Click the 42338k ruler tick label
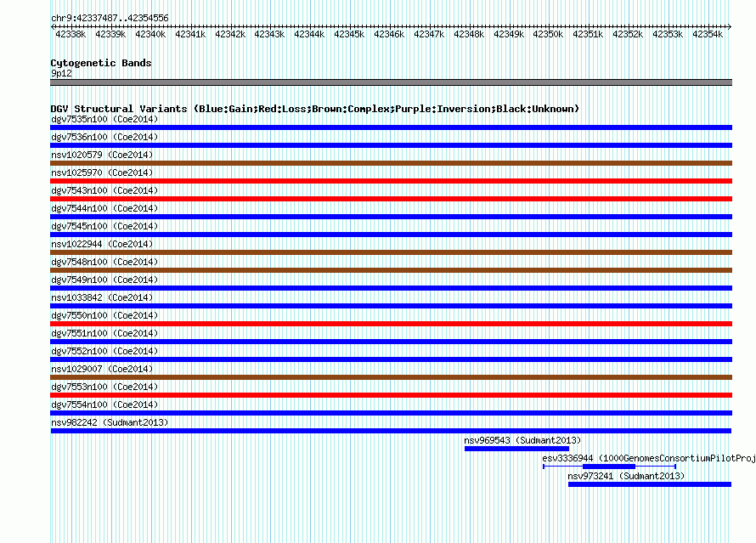756x543 pixels. (x=71, y=34)
